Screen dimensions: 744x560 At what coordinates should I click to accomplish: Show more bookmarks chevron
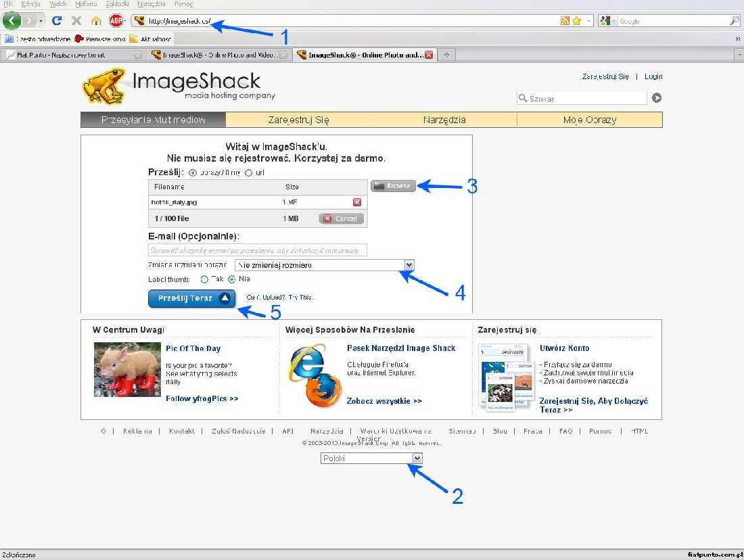pos(738,39)
